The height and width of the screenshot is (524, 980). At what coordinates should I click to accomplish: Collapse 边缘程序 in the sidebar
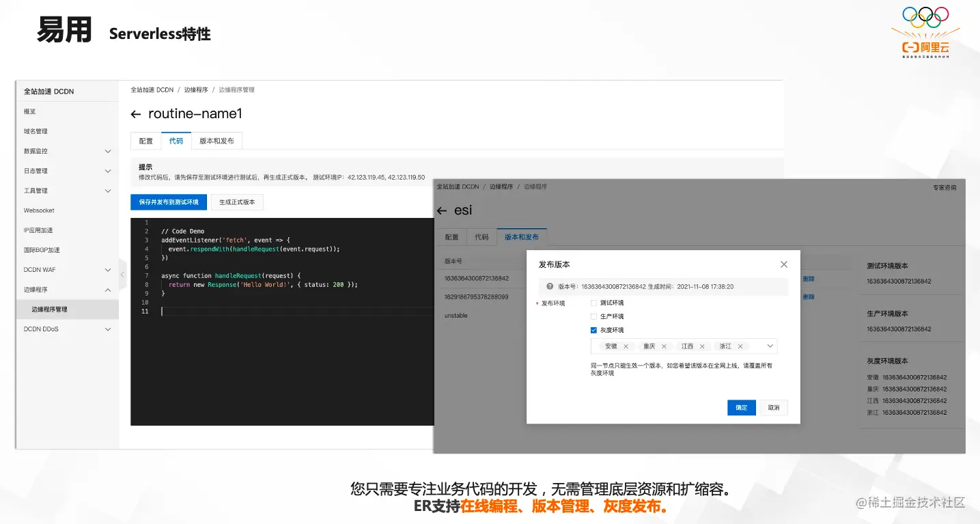[108, 290]
